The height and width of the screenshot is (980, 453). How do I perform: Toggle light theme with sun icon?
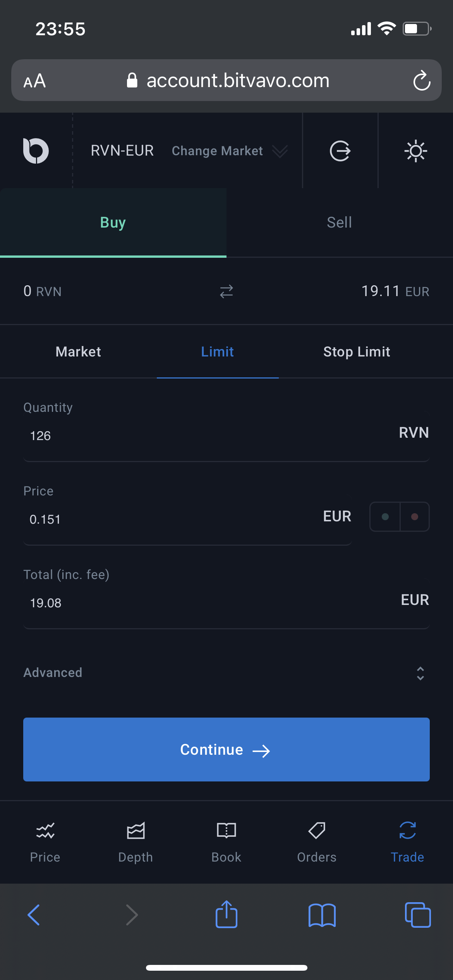415,151
